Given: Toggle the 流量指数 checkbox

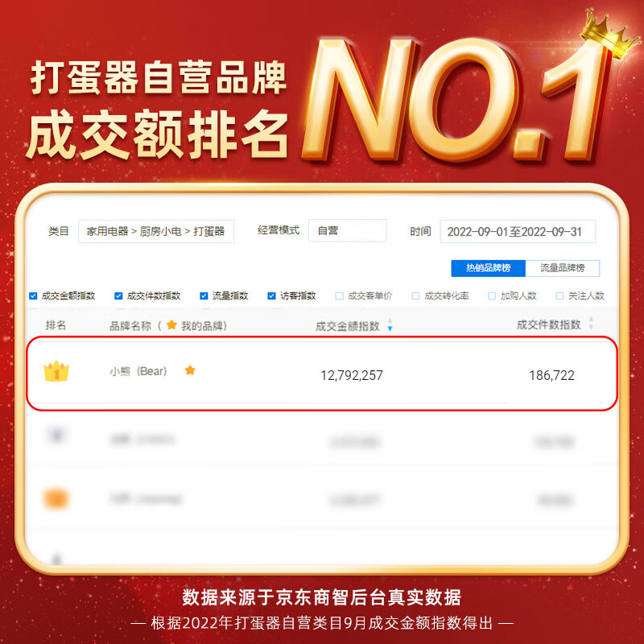Looking at the screenshot, I should (204, 295).
